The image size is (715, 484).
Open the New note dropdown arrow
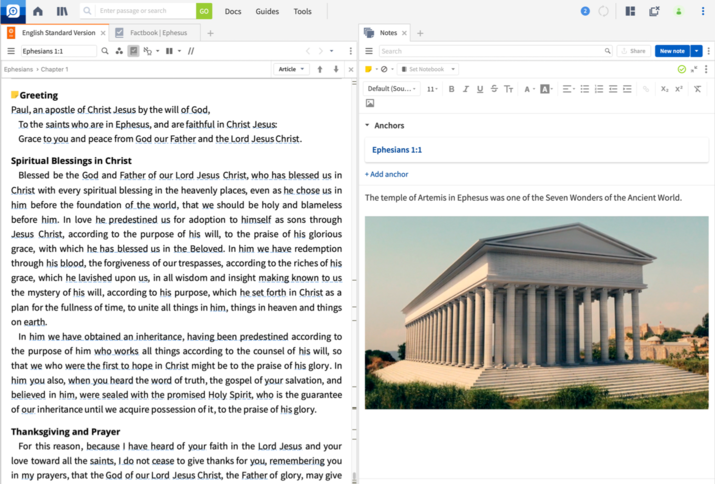[696, 51]
